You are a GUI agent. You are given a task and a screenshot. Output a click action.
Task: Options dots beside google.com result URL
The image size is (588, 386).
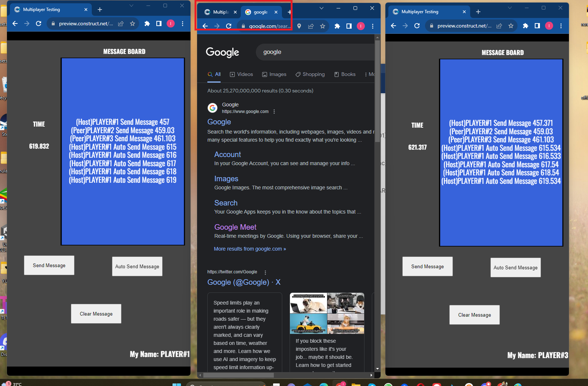pos(274,112)
